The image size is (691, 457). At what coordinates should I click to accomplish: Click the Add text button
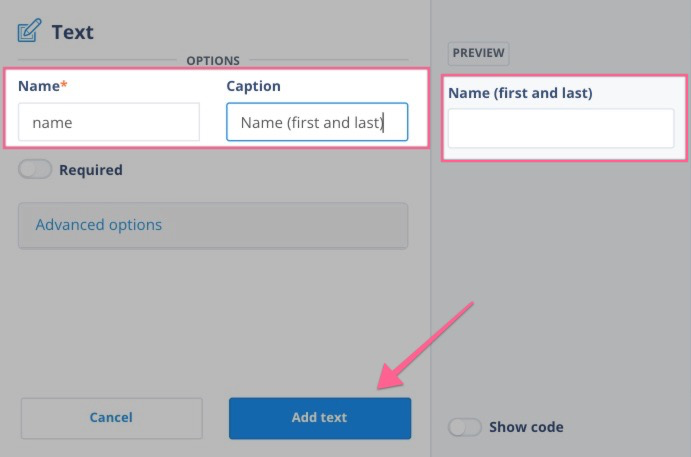click(x=320, y=418)
